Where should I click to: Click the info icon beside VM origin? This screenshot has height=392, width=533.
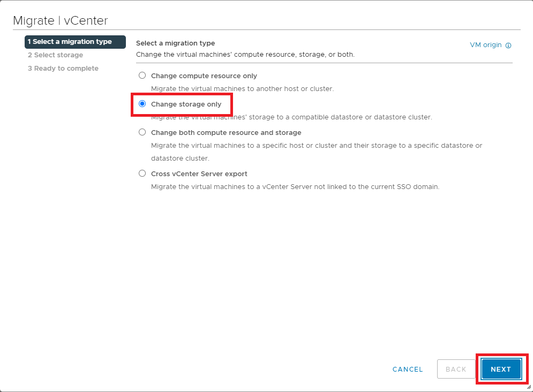point(508,46)
